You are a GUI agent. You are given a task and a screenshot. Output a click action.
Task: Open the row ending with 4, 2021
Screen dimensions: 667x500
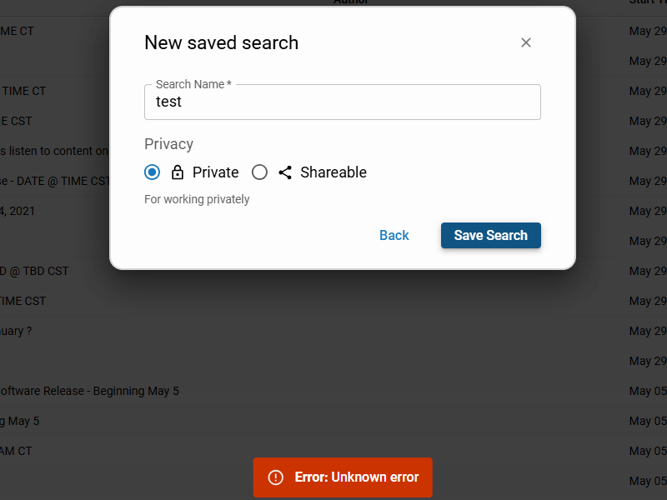click(17, 211)
